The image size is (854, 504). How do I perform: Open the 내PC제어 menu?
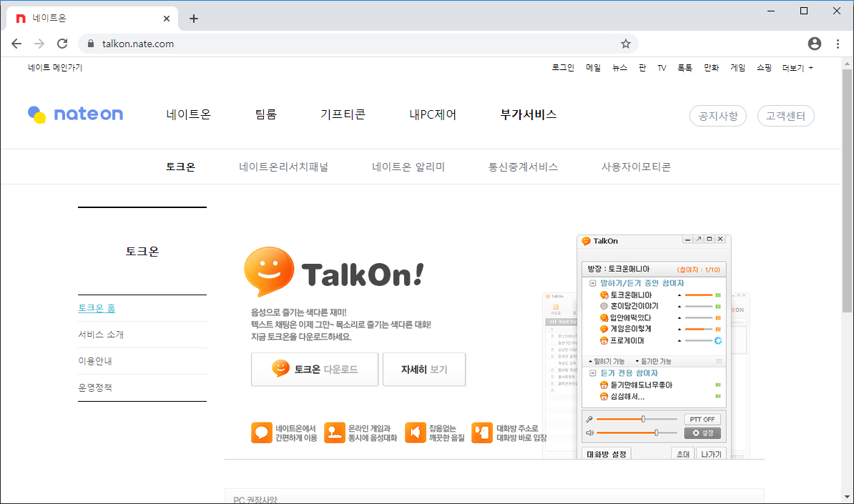433,114
